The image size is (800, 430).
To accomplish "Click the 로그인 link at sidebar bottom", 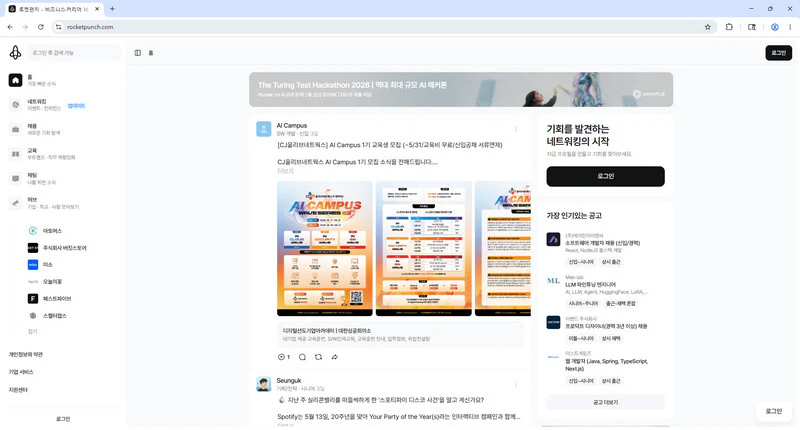I will click(x=63, y=419).
